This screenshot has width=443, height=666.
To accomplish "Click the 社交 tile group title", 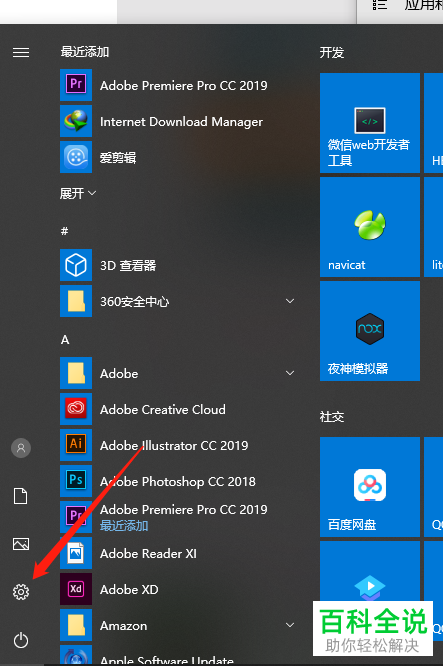I will [x=332, y=417].
